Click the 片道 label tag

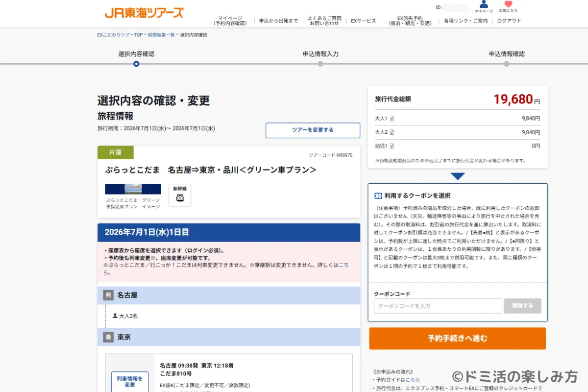click(x=116, y=152)
